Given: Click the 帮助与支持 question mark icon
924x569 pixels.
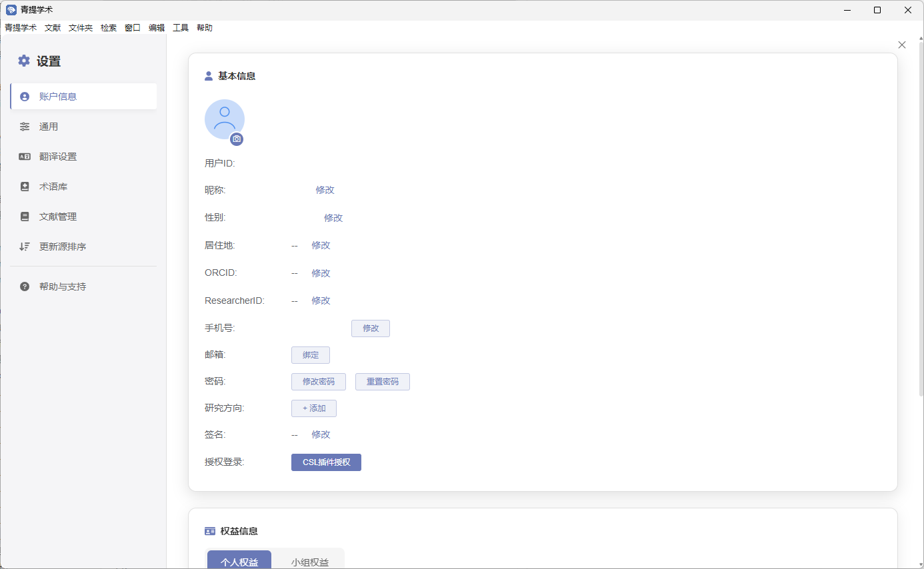Looking at the screenshot, I should [25, 286].
